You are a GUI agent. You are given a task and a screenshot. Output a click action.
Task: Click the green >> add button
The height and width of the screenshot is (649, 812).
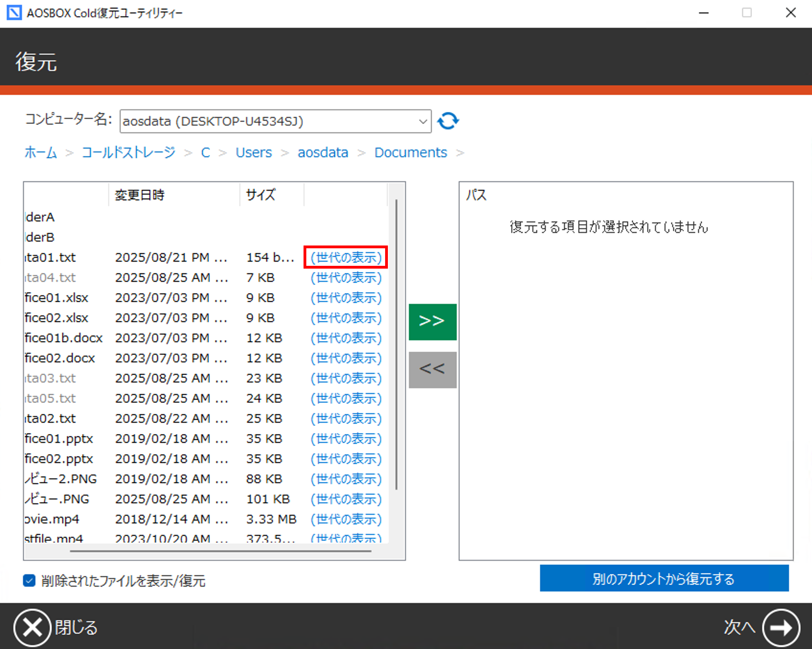click(432, 322)
